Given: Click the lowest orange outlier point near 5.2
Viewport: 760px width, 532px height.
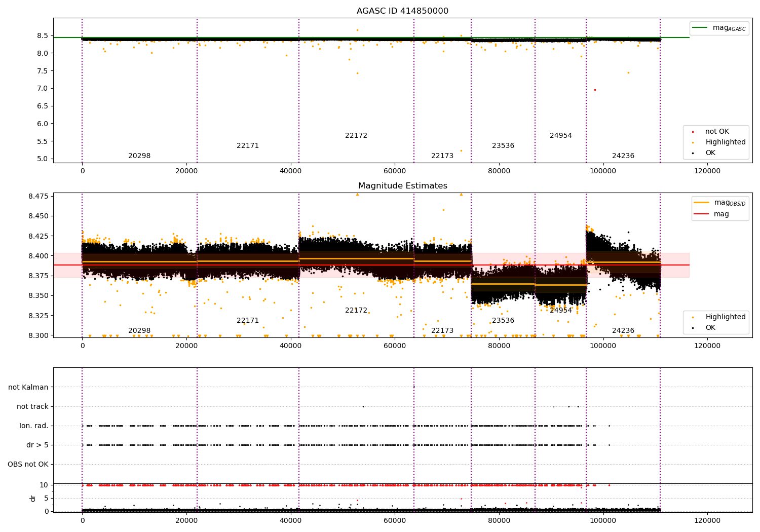Looking at the screenshot, I should [461, 150].
